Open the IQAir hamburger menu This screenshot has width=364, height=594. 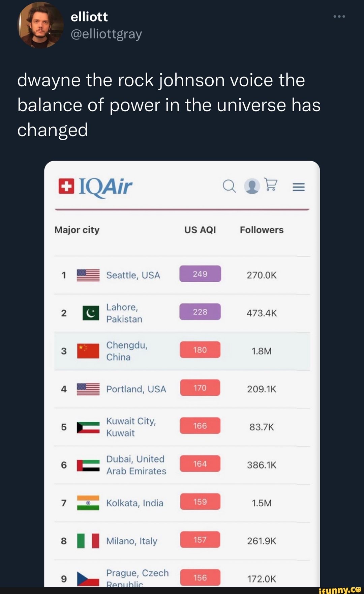pos(299,187)
